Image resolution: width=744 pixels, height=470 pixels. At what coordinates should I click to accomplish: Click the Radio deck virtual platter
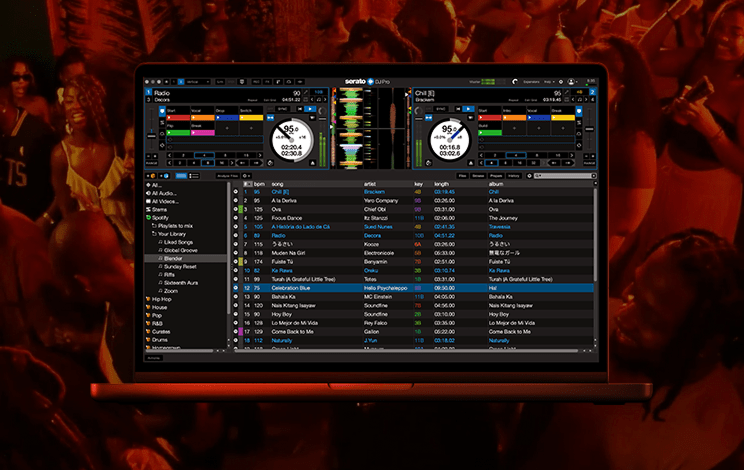click(291, 140)
